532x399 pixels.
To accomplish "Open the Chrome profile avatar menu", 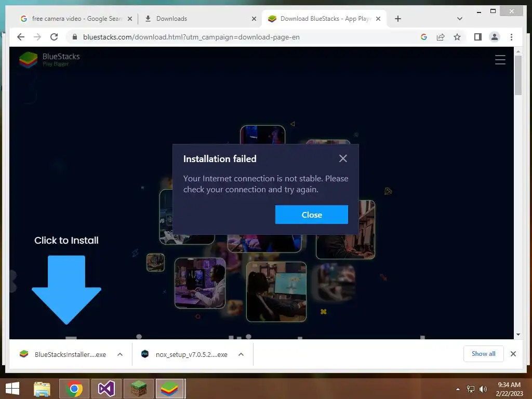I will (495, 37).
